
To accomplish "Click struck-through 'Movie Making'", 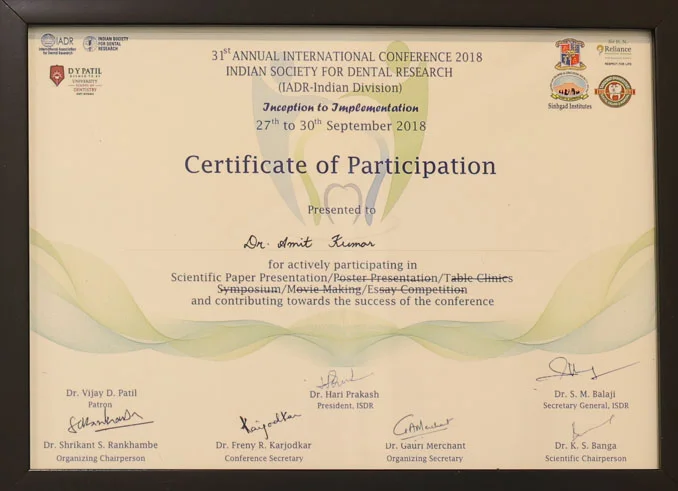I will tap(324, 289).
